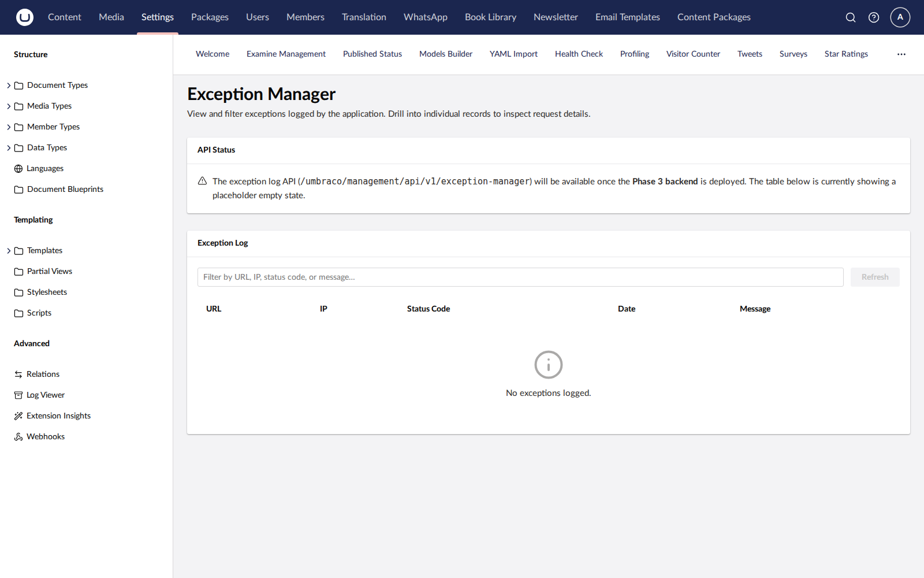
Task: Select the Published Status tab
Action: click(372, 54)
